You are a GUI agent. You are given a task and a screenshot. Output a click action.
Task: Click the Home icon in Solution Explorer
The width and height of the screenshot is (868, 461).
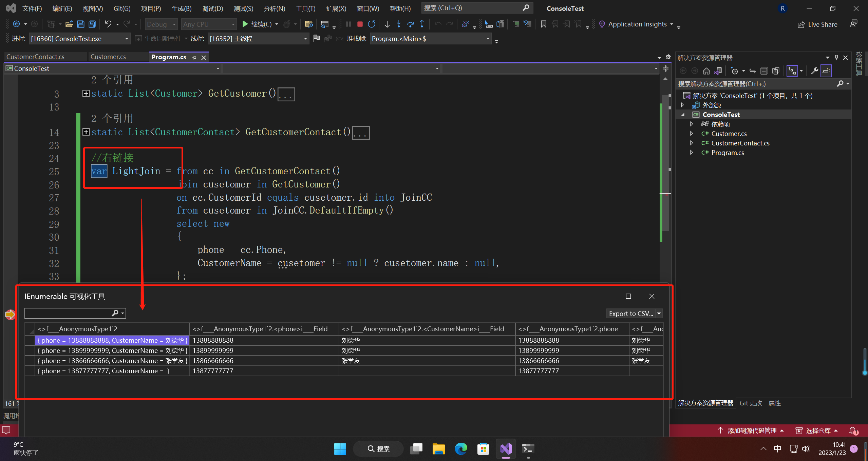click(706, 71)
